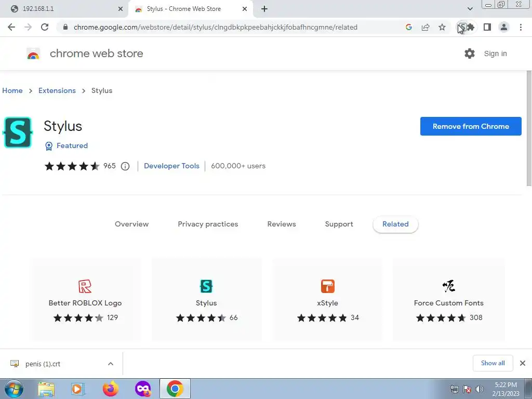
Task: Close the downloads bar
Action: (523, 363)
